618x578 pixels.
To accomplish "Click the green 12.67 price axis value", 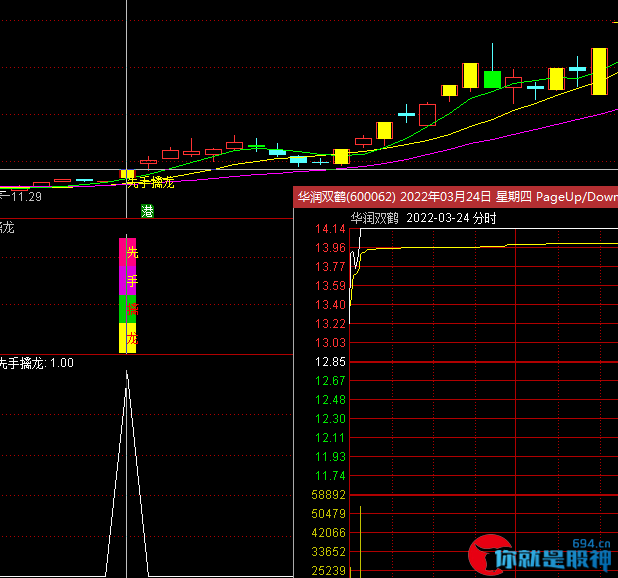I will 330,381.
